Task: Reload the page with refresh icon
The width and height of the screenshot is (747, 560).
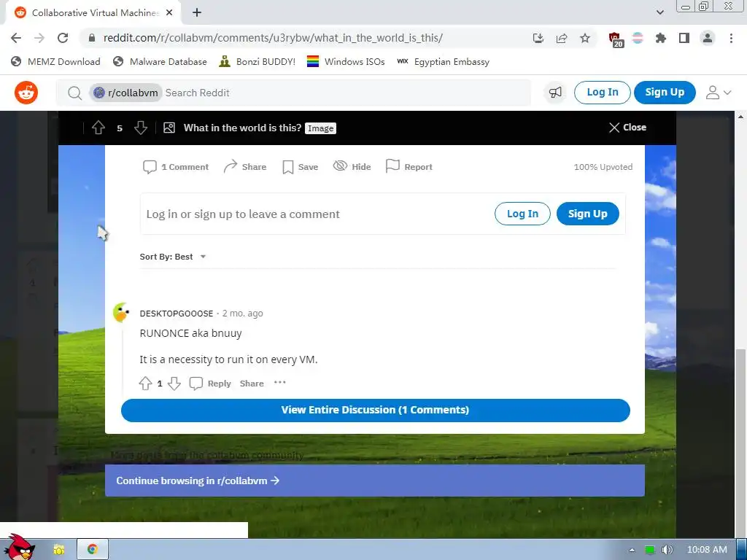Action: click(63, 38)
